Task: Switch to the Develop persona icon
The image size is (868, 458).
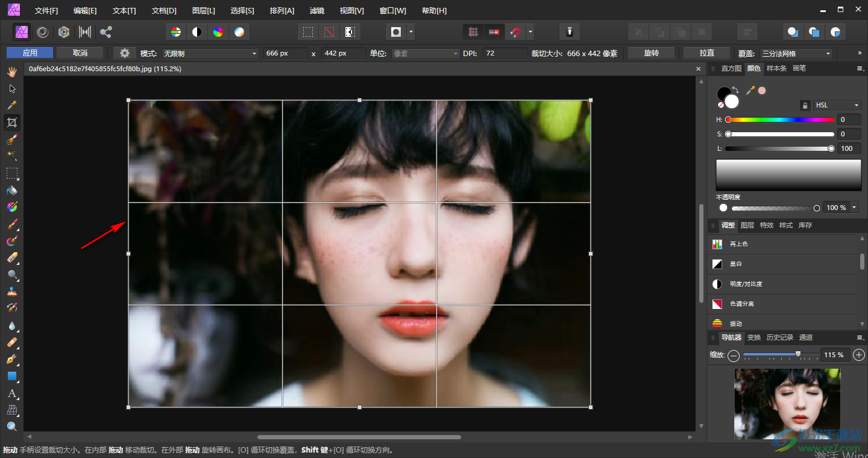Action: [63, 32]
